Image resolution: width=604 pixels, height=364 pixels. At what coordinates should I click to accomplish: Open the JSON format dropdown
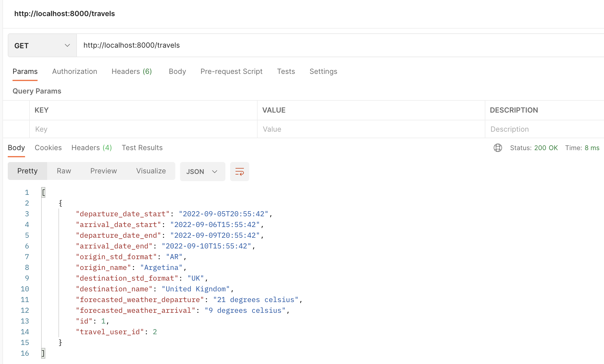point(202,172)
